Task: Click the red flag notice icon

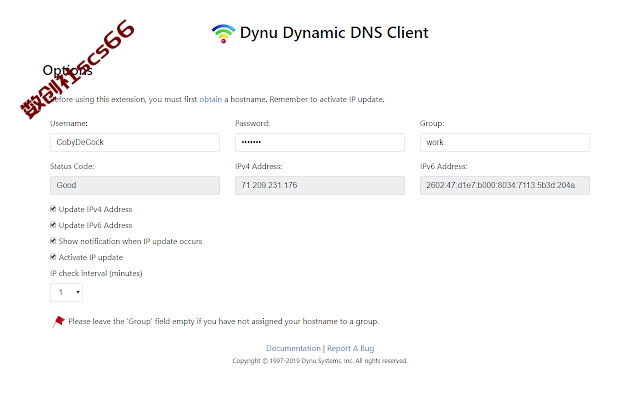Action: [58, 322]
